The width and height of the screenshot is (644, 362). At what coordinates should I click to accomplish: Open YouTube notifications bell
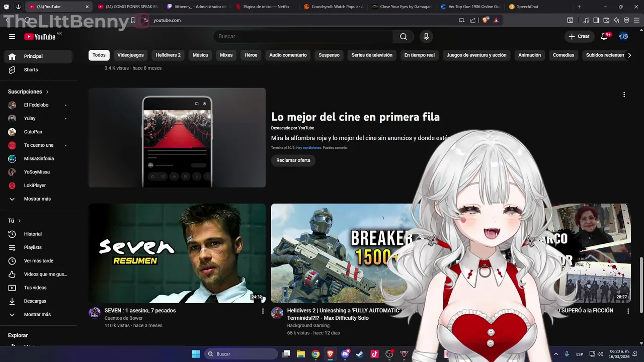click(x=605, y=36)
